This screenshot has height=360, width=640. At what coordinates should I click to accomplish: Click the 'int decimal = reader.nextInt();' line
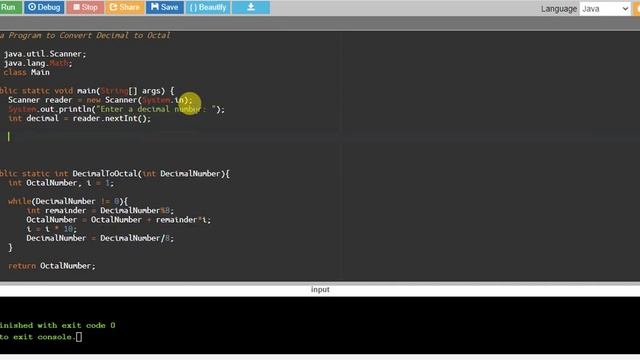(80, 118)
